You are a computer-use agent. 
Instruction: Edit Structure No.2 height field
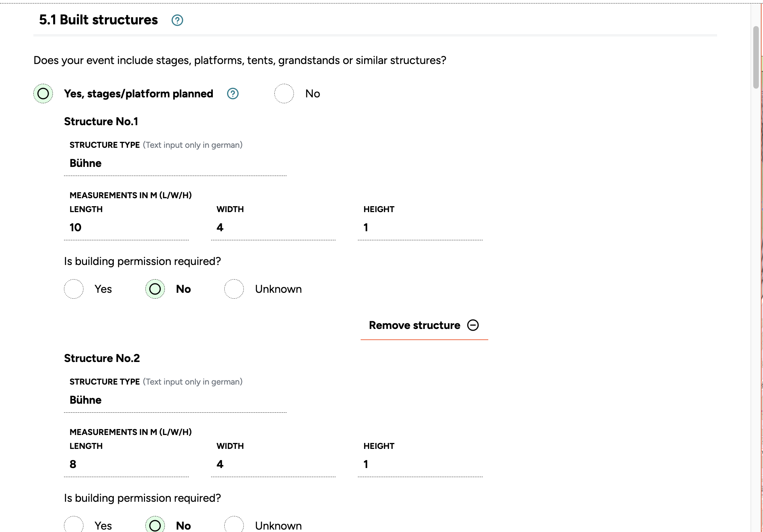[420, 464]
